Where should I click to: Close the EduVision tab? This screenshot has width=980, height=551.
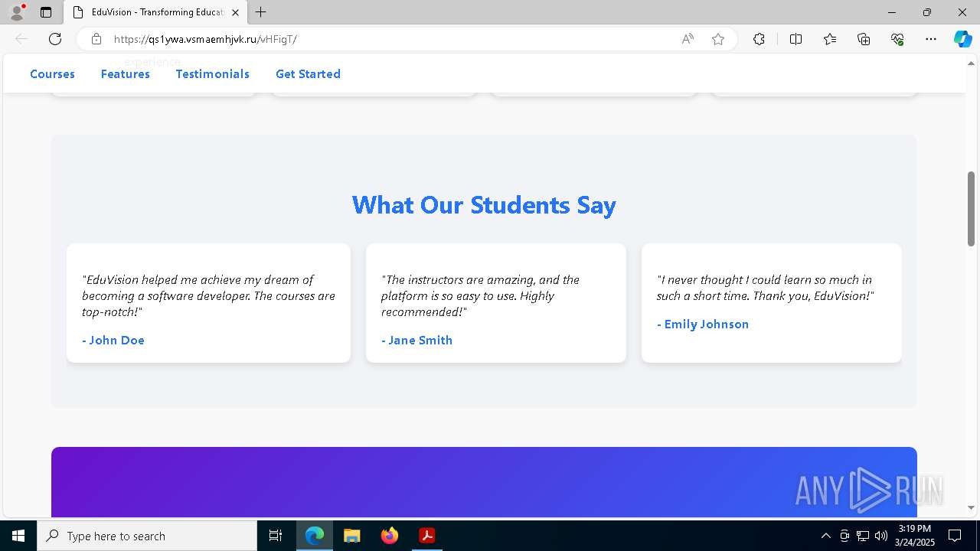[x=235, y=12]
